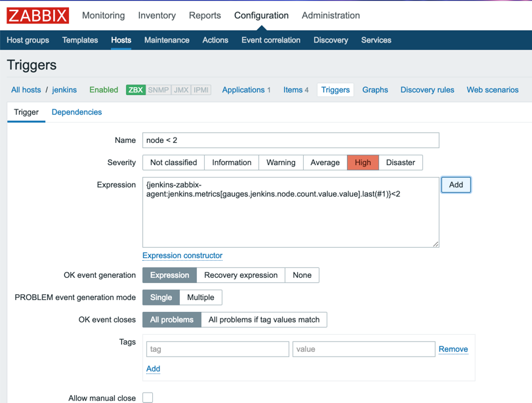Click the Zabbix logo
This screenshot has width=532, height=403.
[x=37, y=15]
